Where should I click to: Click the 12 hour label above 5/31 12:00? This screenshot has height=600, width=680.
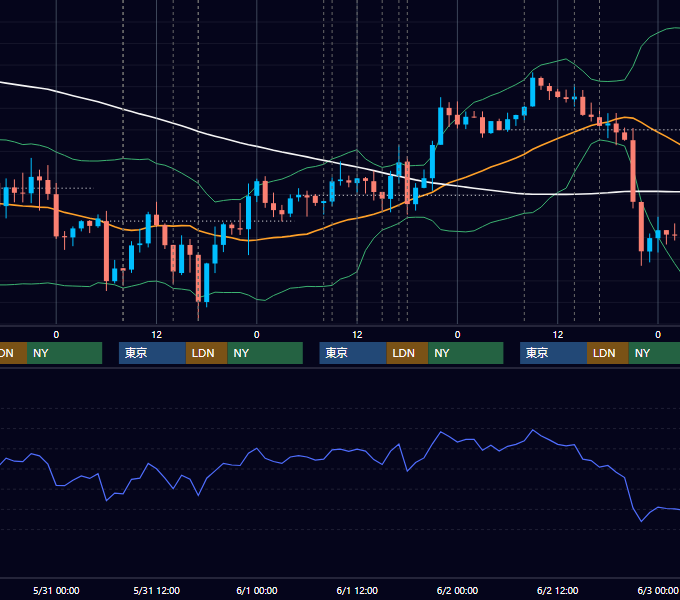(157, 335)
